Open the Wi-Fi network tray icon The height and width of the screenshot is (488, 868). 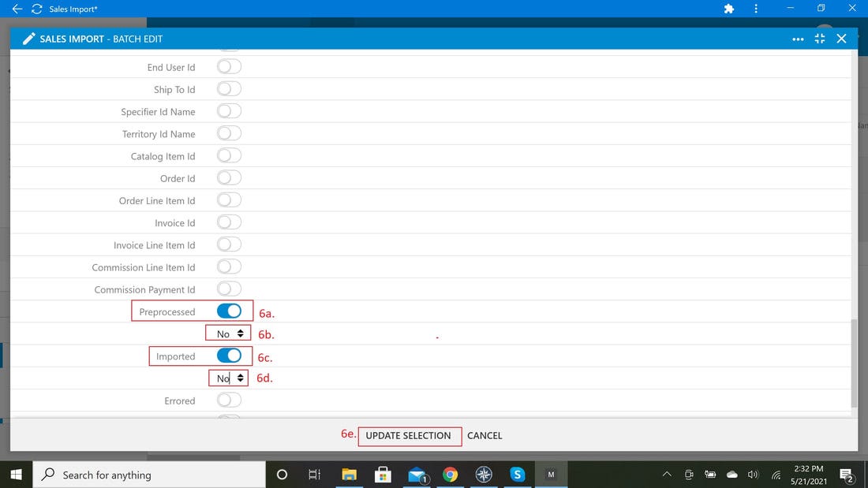pyautogui.click(x=776, y=474)
